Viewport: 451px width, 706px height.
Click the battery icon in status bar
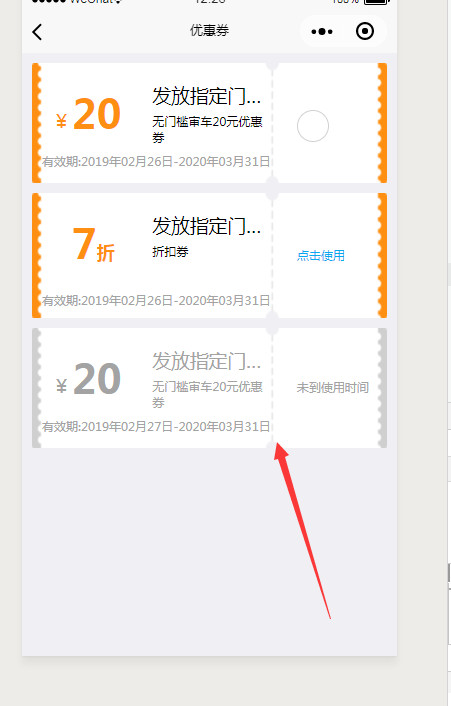point(376,1)
